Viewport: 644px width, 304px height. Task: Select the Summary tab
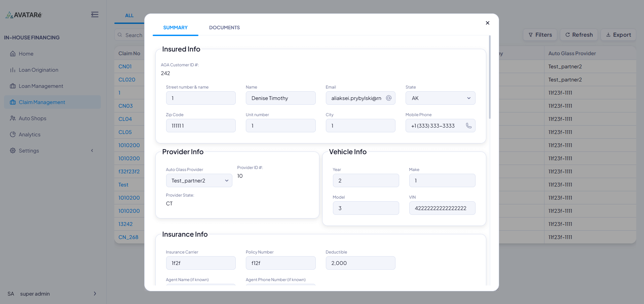tap(175, 28)
